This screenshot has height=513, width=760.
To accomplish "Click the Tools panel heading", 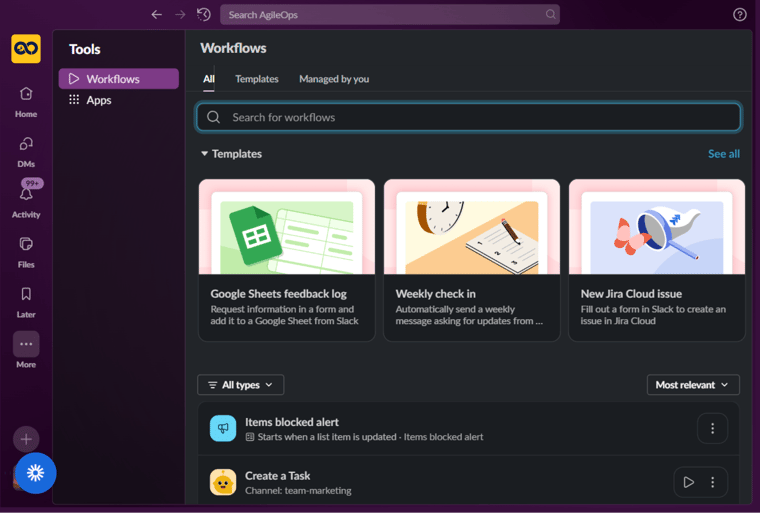I will coord(85,49).
